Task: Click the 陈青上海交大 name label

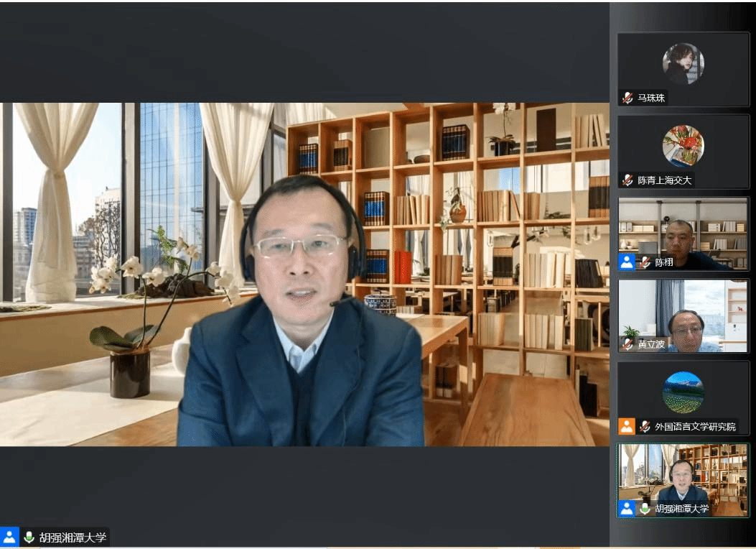Action: click(665, 180)
